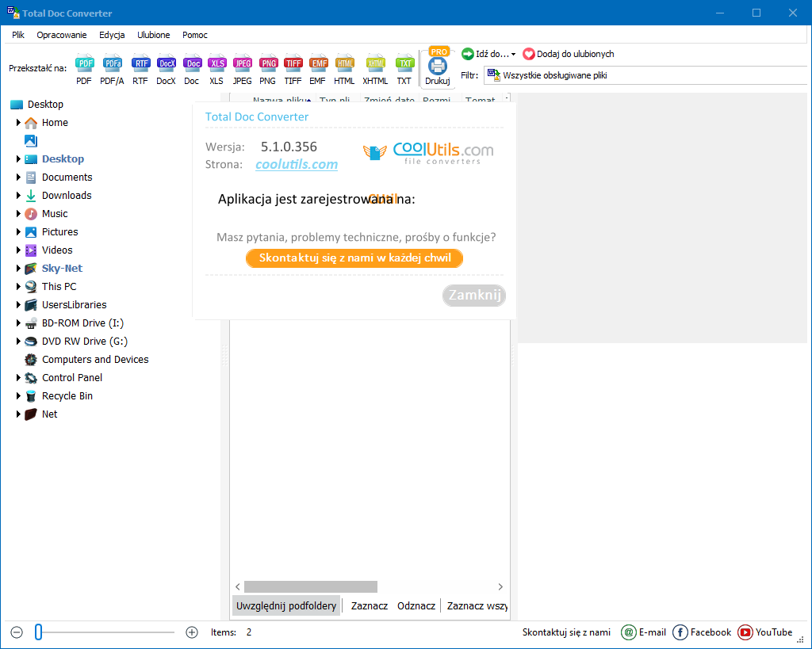
Task: Move the horizontal file list scrollbar
Action: tap(311, 586)
